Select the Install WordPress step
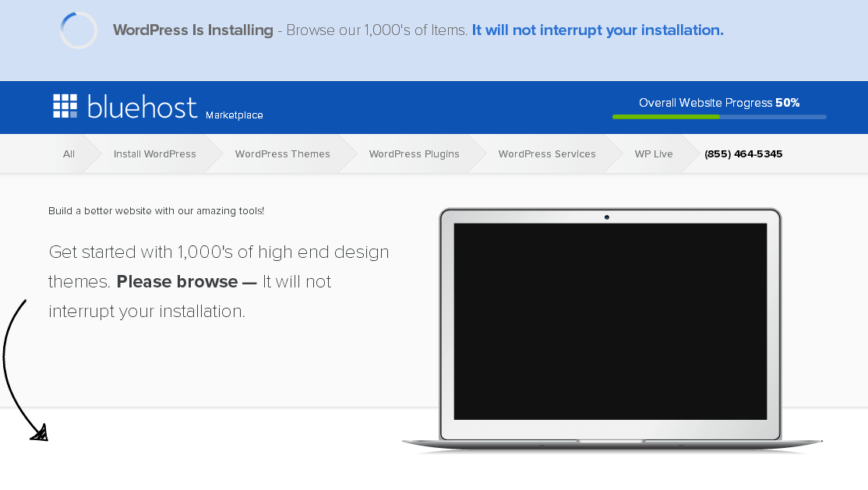Viewport: 868px width, 490px height. [154, 153]
